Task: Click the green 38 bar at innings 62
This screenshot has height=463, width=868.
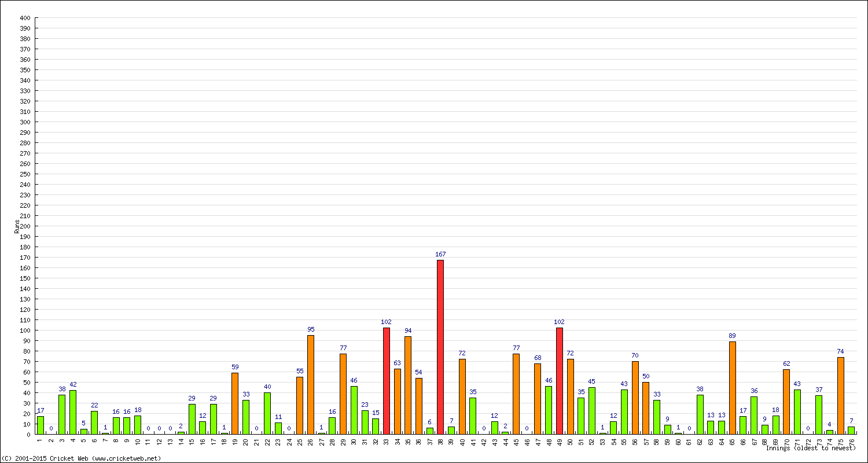Action: pos(700,414)
